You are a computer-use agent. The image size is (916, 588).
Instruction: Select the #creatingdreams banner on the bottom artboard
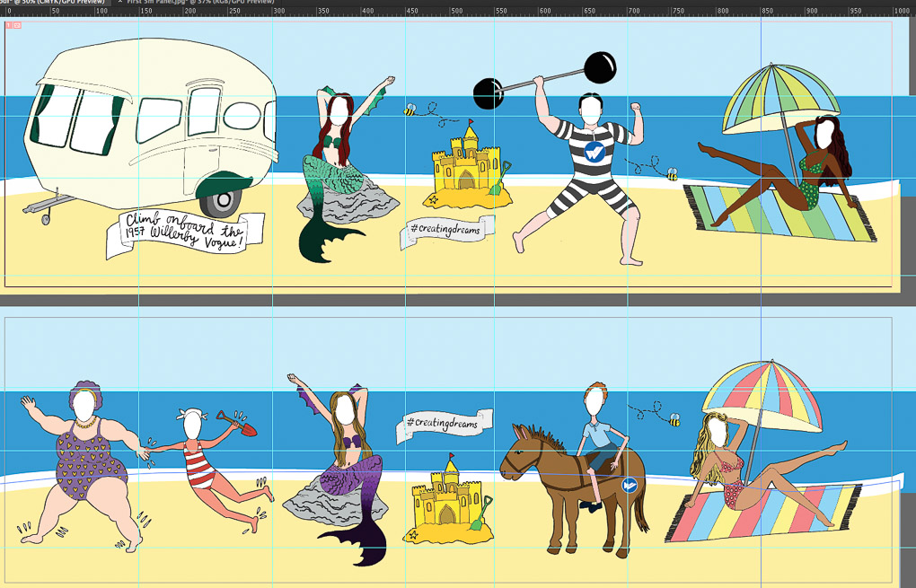[445, 425]
